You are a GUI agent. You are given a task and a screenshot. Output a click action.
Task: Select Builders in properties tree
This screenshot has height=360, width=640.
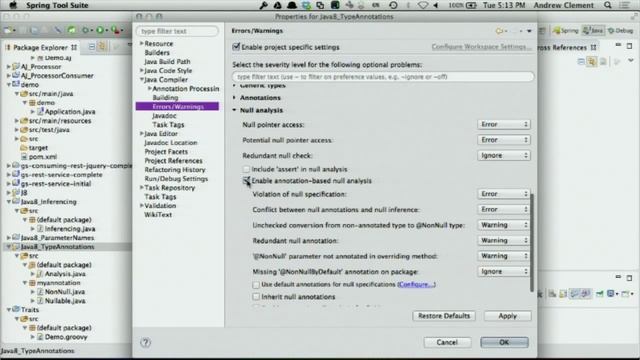click(x=157, y=52)
